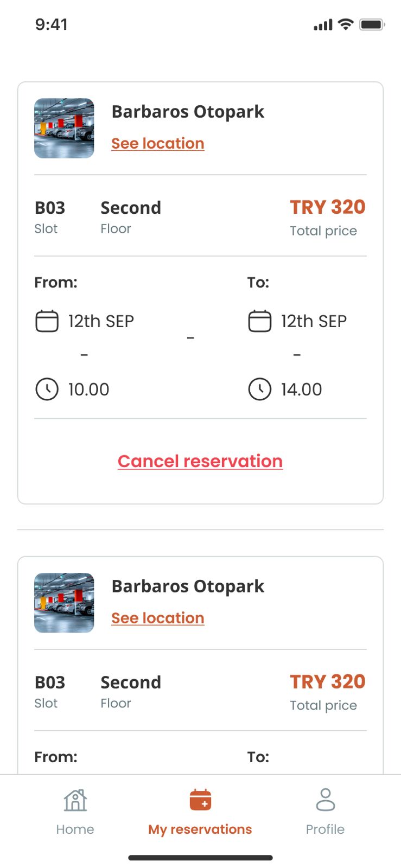Tap the second Barbaros Otopark title
The image size is (401, 868).
click(x=188, y=586)
